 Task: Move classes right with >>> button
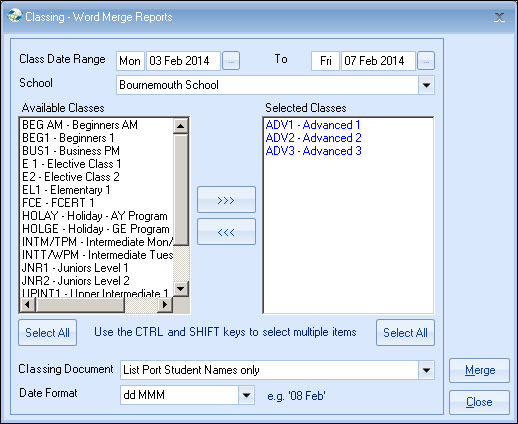pyautogui.click(x=226, y=200)
